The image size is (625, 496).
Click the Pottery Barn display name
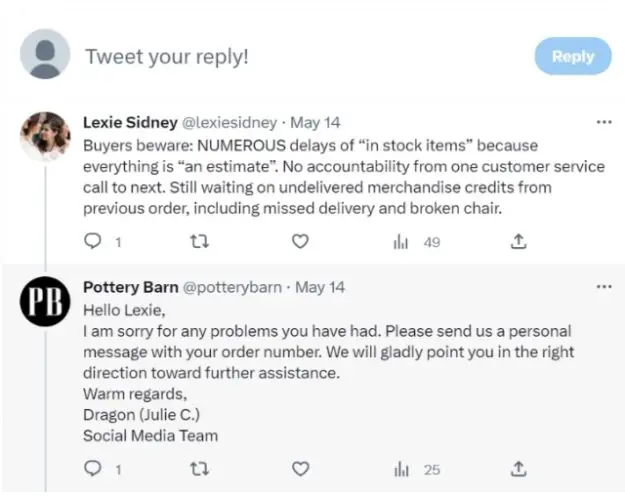(130, 287)
